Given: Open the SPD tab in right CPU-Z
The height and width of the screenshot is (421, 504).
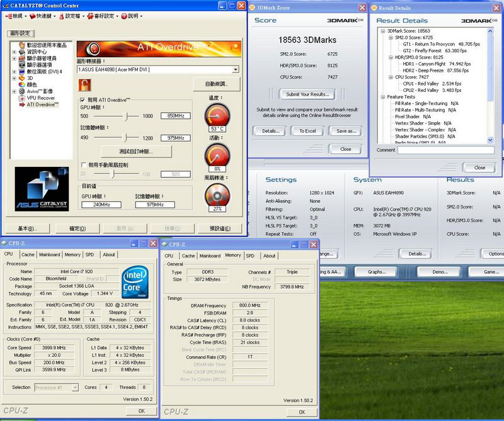Looking at the screenshot, I should tap(250, 255).
